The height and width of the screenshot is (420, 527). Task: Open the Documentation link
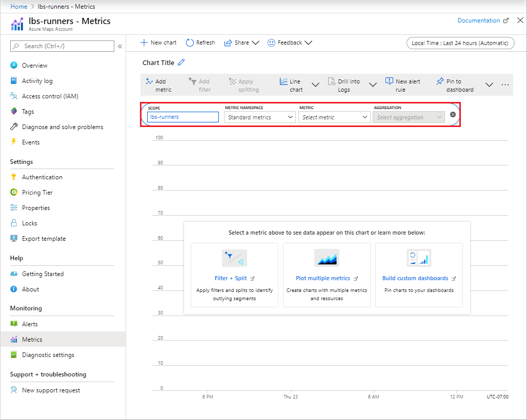point(479,19)
